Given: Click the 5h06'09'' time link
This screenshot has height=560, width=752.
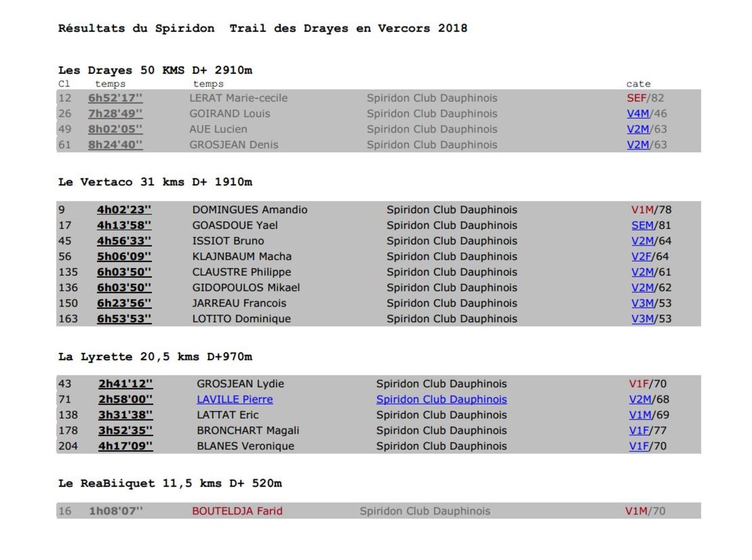Looking at the screenshot, I should pyautogui.click(x=124, y=257).
